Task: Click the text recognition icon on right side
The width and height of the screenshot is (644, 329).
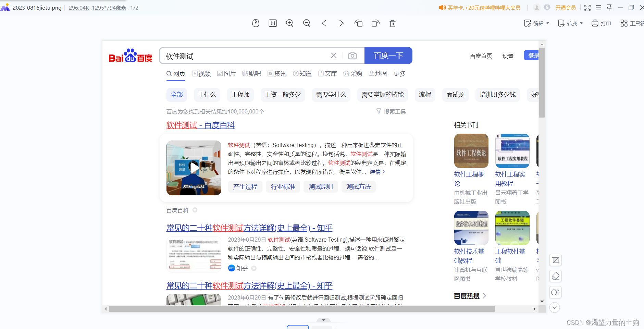Action: (x=555, y=292)
